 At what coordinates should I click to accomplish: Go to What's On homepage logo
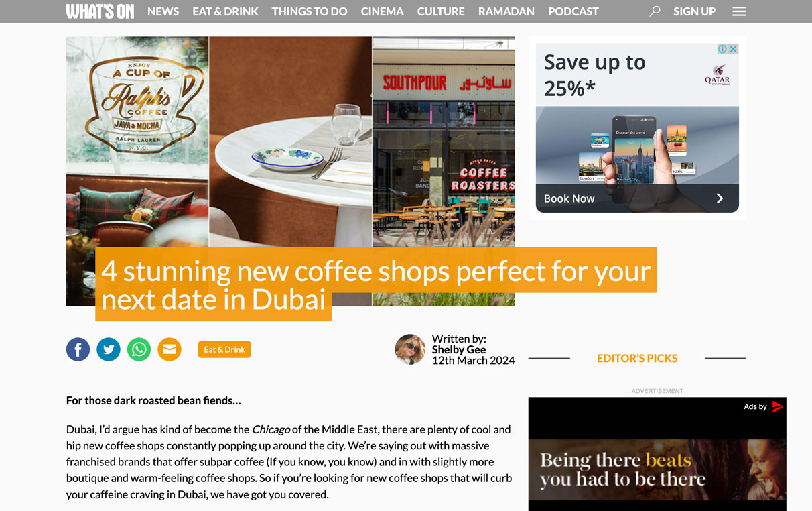pos(100,11)
